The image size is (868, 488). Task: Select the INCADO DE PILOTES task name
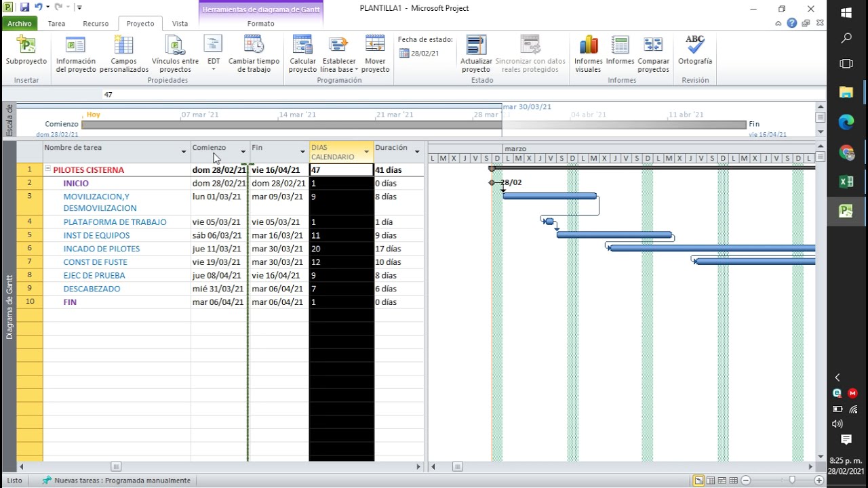tap(102, 249)
